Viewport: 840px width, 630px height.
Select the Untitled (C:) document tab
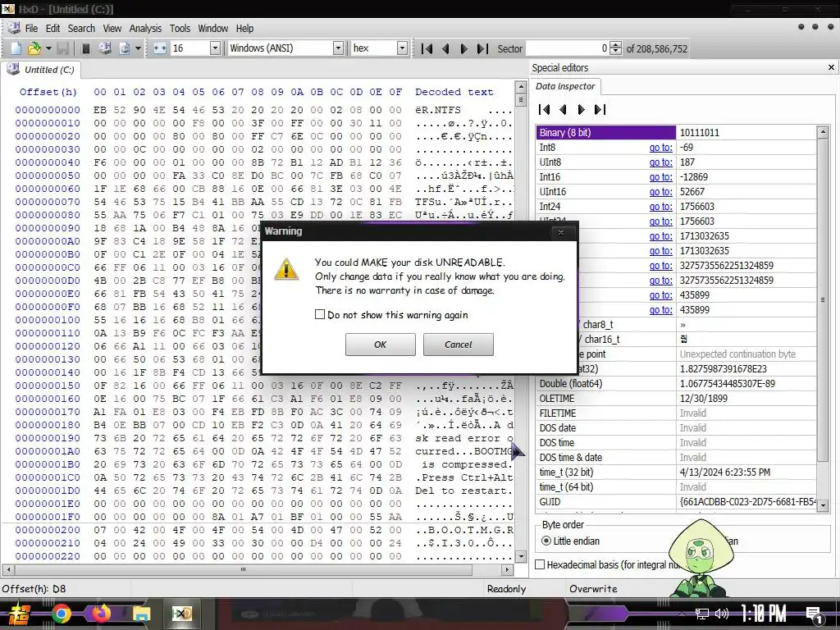pyautogui.click(x=41, y=70)
